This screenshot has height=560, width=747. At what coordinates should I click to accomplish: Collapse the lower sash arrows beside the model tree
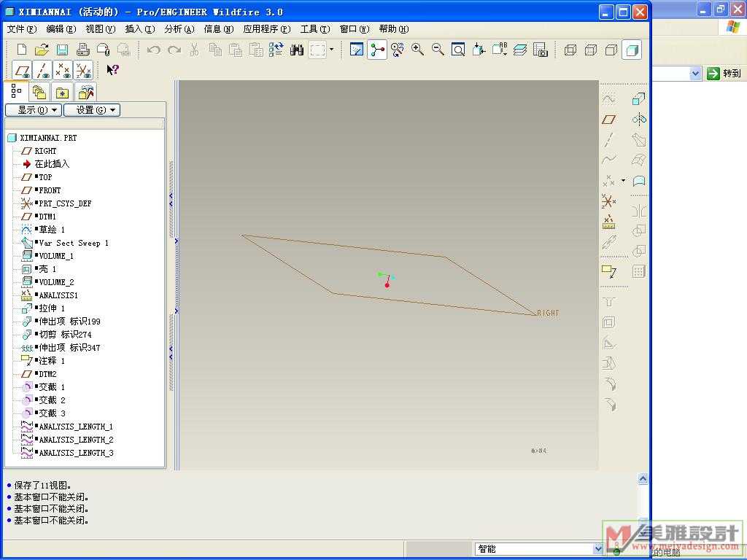171,353
